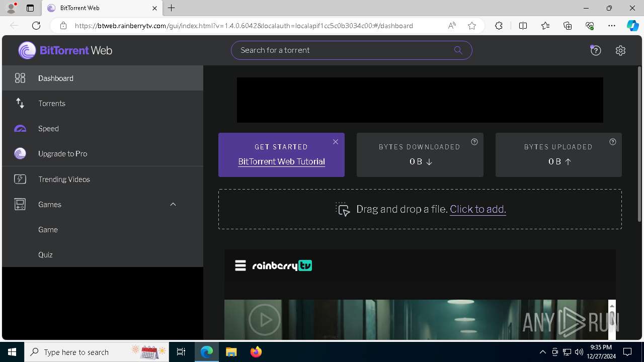Open the taskbar clock and date
Screen dimensions: 644x362
pyautogui.click(x=601, y=352)
